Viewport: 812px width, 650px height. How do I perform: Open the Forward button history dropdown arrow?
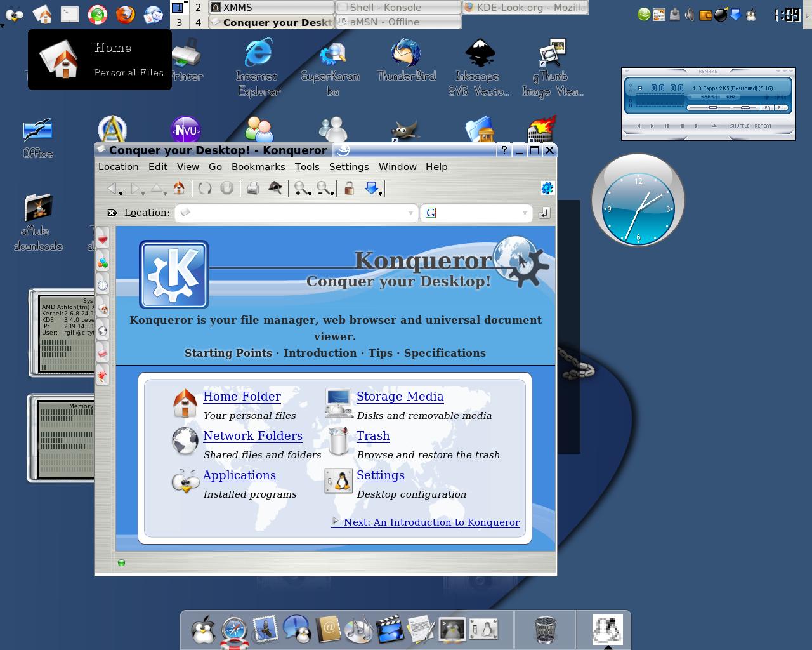coord(143,193)
